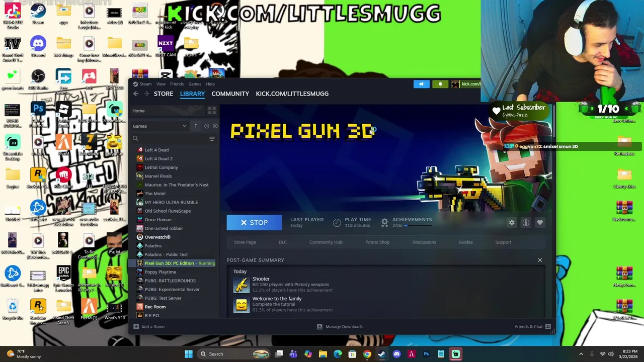Open File Explorer from the taskbar
Viewport: 644px width, 362px height.
323,354
